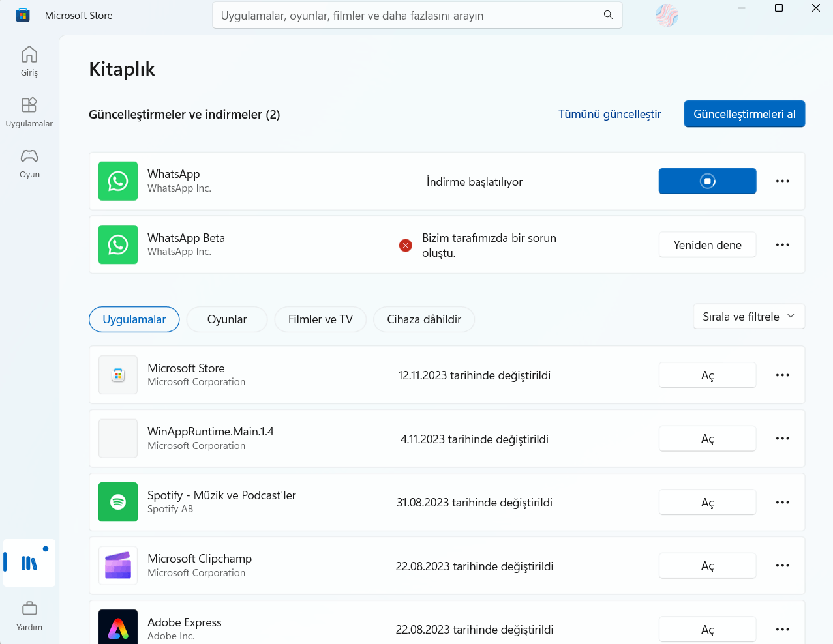Click the Microsoft Store logo icon
Viewport: 833px width, 644px height.
[23, 15]
